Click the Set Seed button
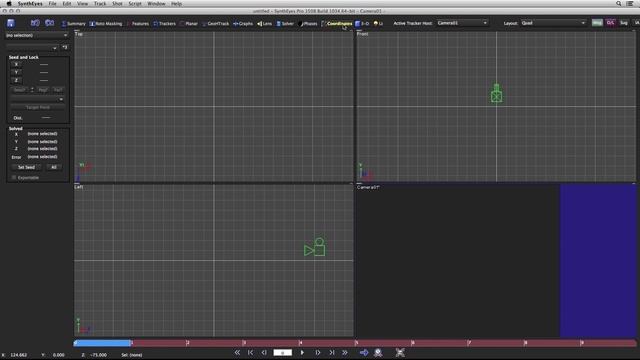Viewport: 640px width, 360px height. [27, 167]
